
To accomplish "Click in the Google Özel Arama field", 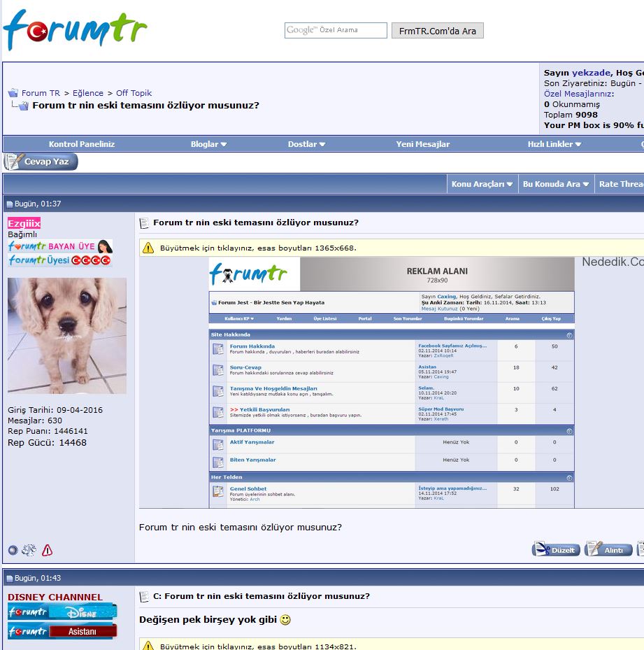I will 336,30.
